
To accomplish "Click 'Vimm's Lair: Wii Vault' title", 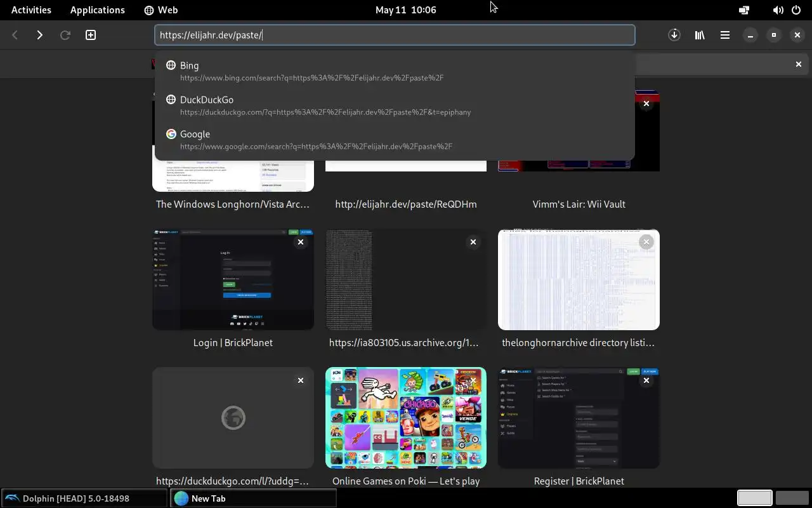I will [x=579, y=204].
